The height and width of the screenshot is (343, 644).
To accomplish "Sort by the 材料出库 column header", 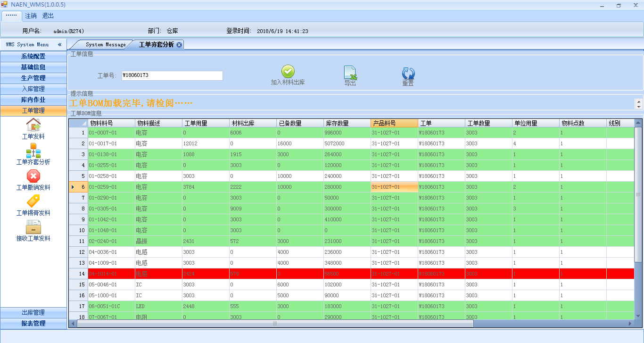I will [x=253, y=123].
